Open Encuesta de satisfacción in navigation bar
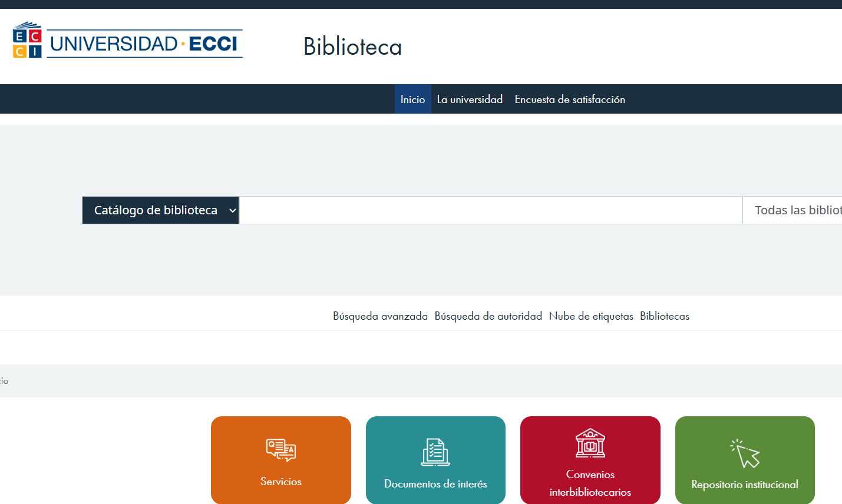This screenshot has height=504, width=842. pyautogui.click(x=570, y=100)
